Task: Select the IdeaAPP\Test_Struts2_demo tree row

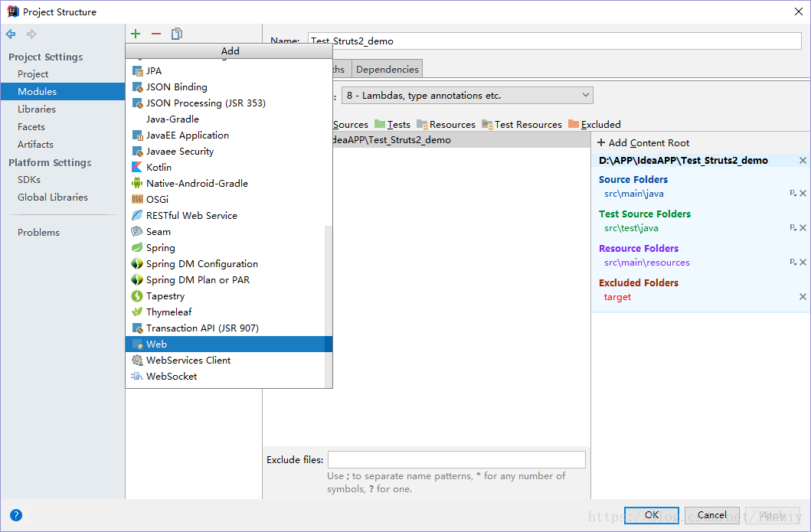Action: pyautogui.click(x=460, y=139)
